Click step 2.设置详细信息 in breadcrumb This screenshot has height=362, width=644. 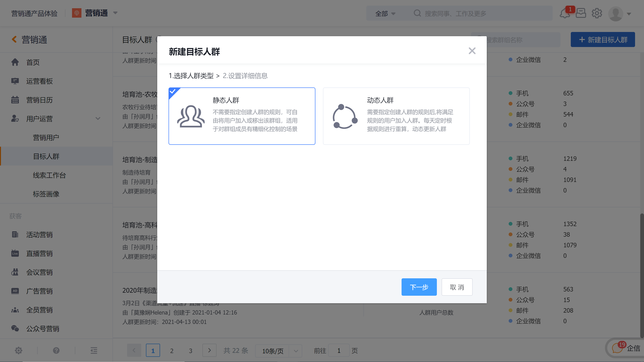pos(245,76)
